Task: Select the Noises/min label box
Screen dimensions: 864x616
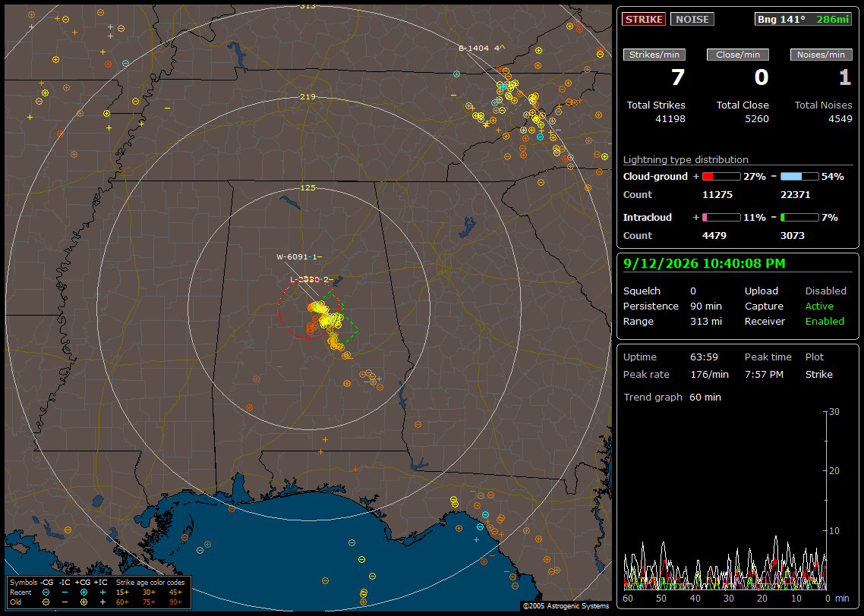Action: 821,55
